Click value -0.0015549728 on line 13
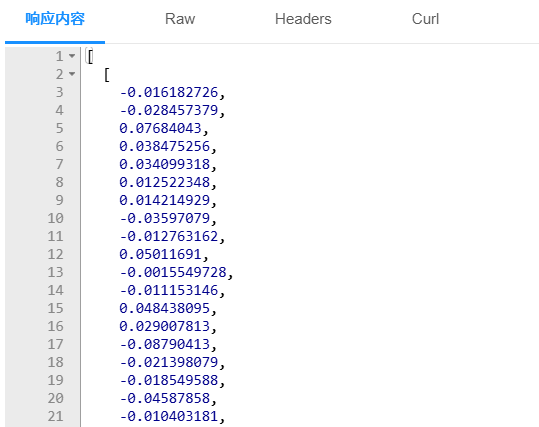Image resolution: width=539 pixels, height=427 pixels. coord(173,272)
